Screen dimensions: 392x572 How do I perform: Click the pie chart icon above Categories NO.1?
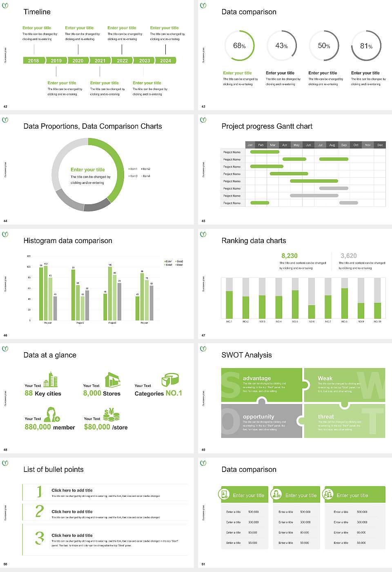pos(170,380)
